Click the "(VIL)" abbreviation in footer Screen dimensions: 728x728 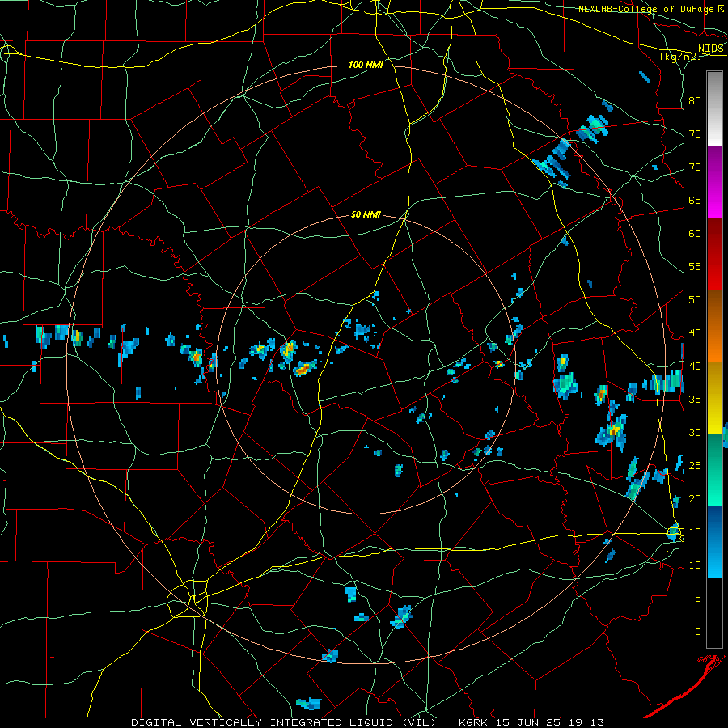pos(419,722)
